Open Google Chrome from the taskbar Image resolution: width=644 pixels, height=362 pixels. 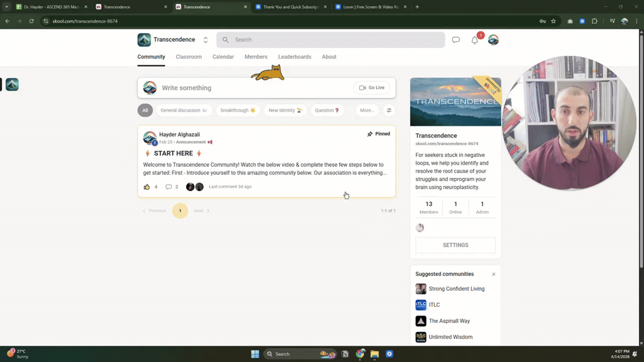click(x=360, y=354)
